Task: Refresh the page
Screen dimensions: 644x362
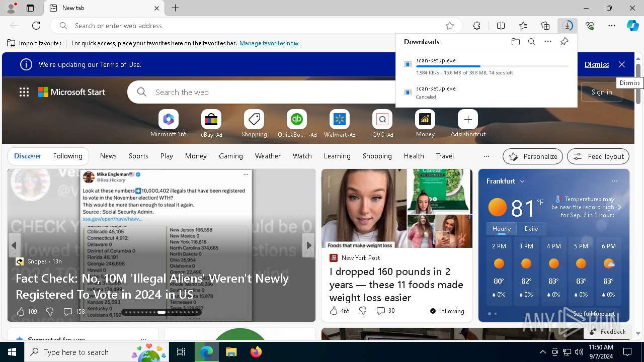Action: pyautogui.click(x=36, y=26)
